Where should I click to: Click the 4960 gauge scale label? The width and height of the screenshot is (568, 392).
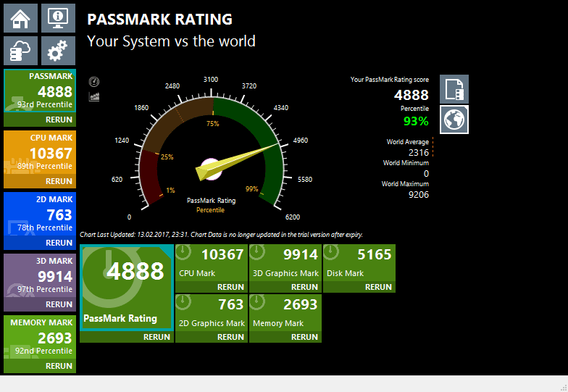[x=300, y=141]
